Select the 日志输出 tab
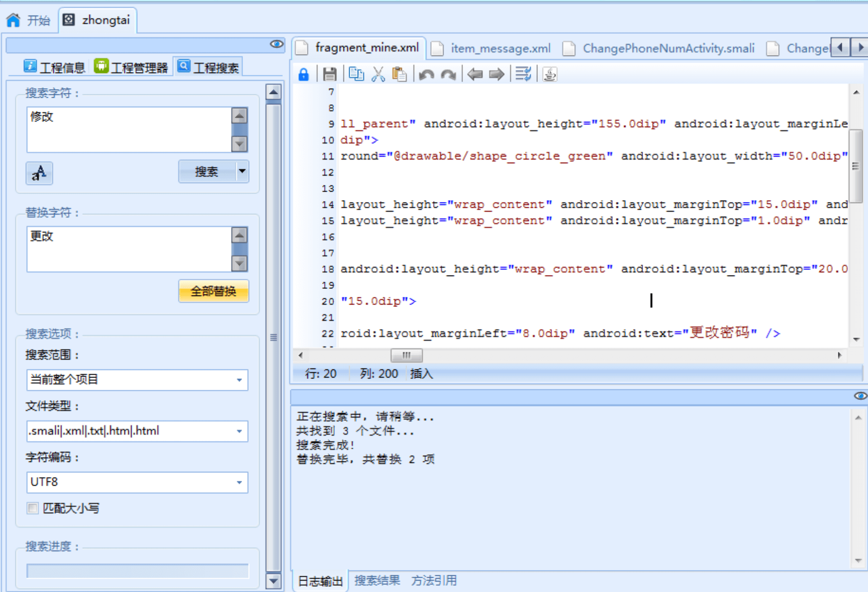 320,581
